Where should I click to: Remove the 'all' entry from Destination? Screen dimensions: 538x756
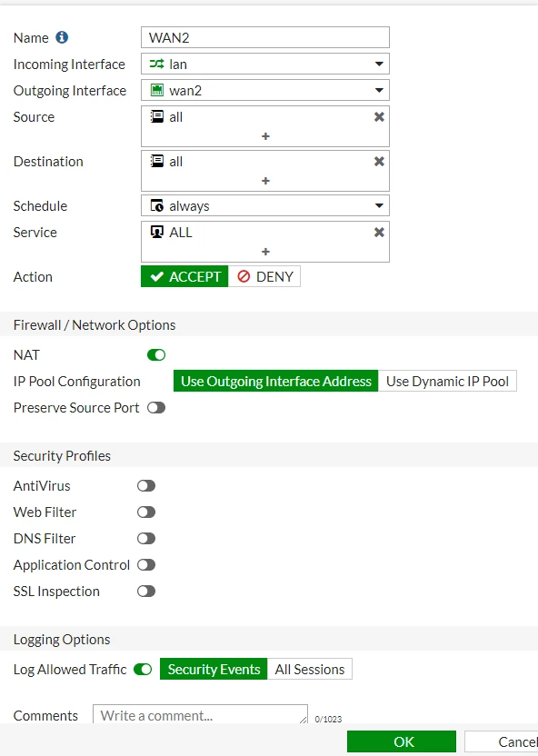tap(379, 162)
